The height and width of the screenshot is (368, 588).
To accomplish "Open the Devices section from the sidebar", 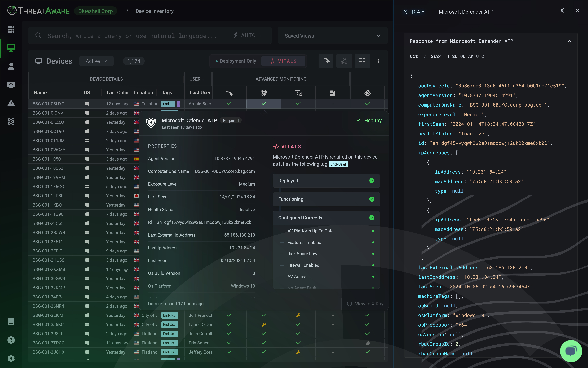I will [11, 48].
